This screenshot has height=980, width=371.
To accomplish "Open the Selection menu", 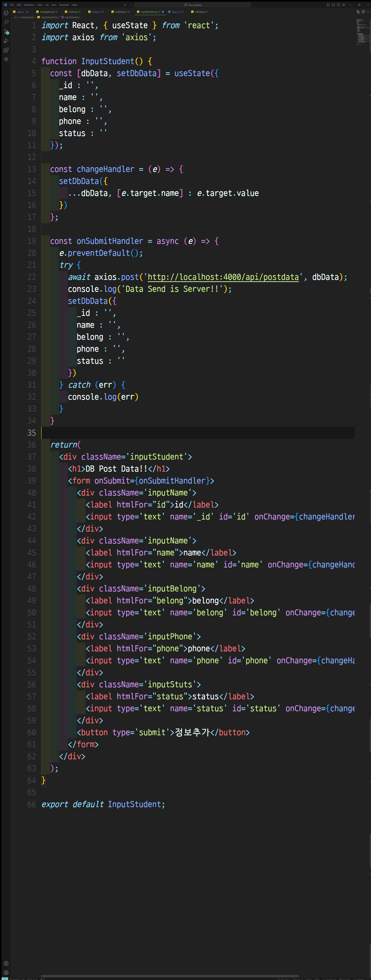I will 29,5.
